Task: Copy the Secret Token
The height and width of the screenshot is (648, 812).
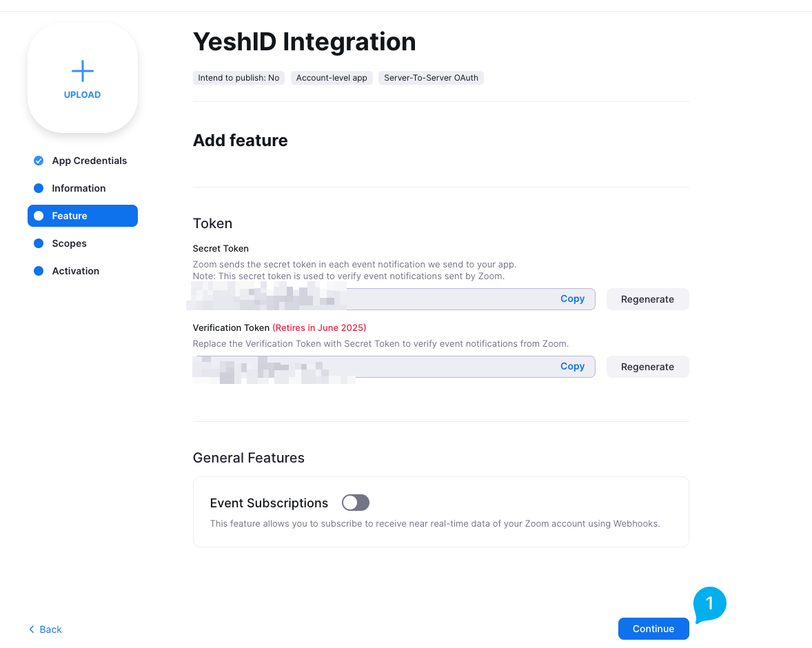Action: pyautogui.click(x=572, y=299)
